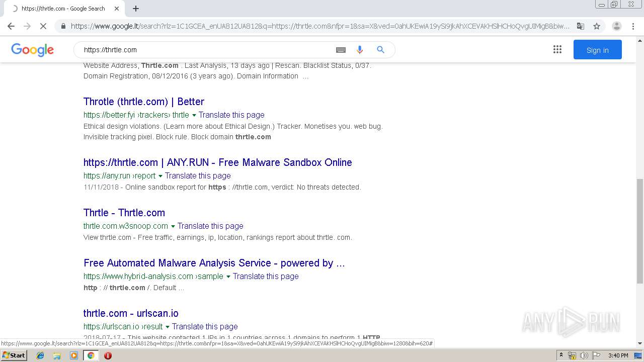Go back using the browser back arrow
644x362 pixels.
point(11,26)
